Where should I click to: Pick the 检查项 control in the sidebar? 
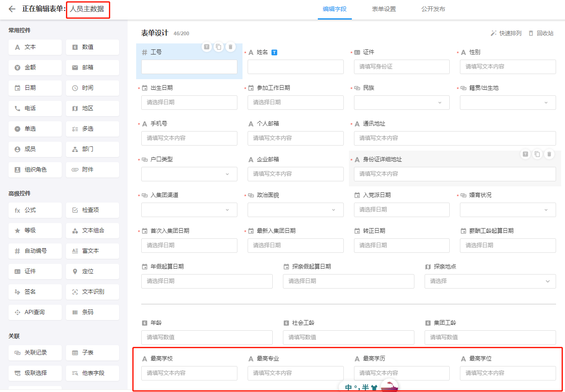click(x=92, y=210)
